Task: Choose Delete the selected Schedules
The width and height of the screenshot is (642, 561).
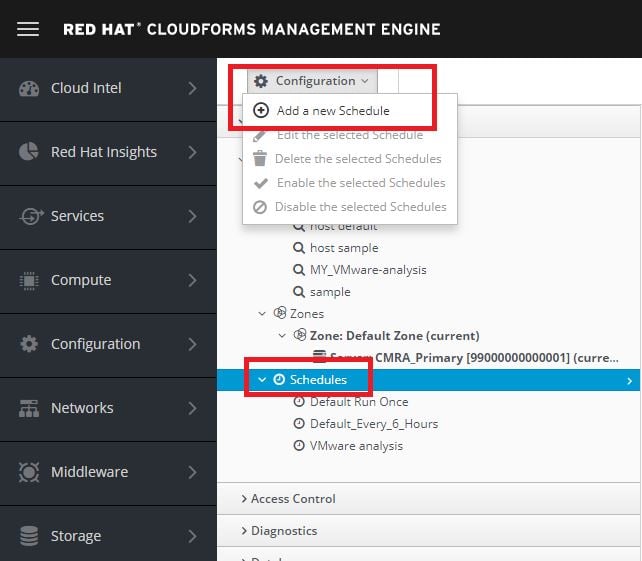Action: [x=350, y=158]
